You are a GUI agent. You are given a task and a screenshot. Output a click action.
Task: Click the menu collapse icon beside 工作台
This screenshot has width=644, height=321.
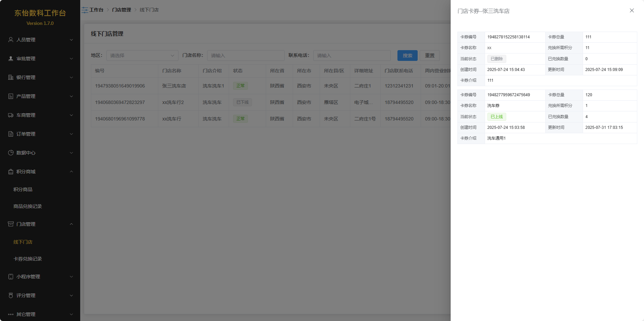pyautogui.click(x=85, y=10)
